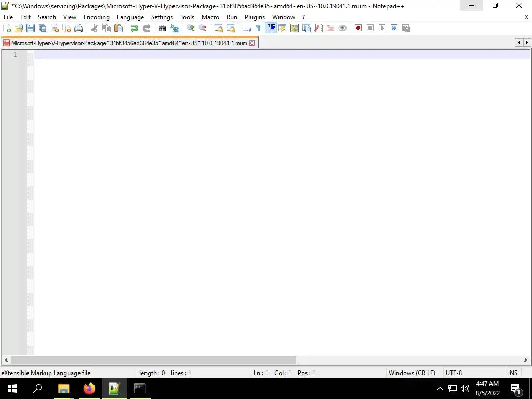This screenshot has height=399, width=532.
Task: Click the Zoom Out magnifier icon
Action: point(202,28)
